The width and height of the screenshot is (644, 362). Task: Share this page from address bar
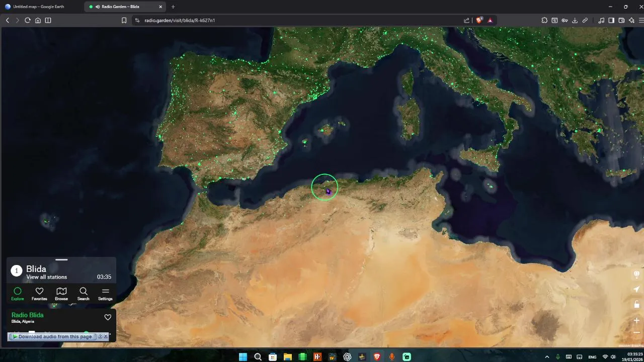[x=466, y=20]
